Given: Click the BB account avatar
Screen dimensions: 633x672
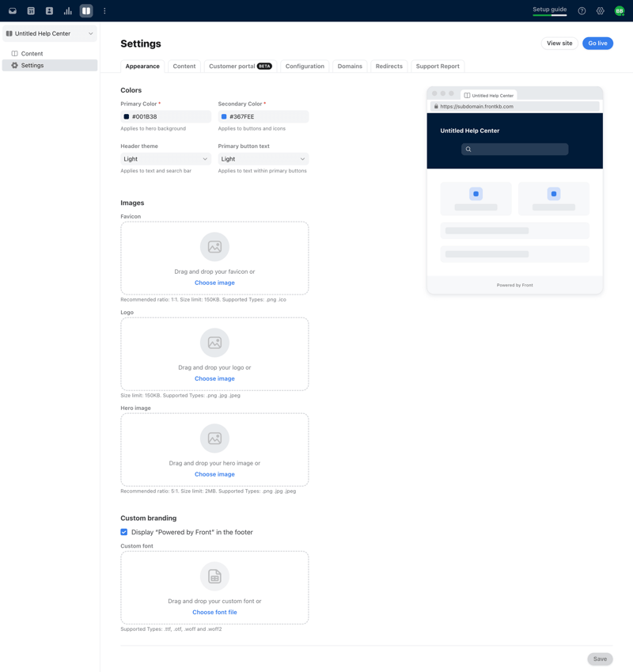Looking at the screenshot, I should coord(619,10).
